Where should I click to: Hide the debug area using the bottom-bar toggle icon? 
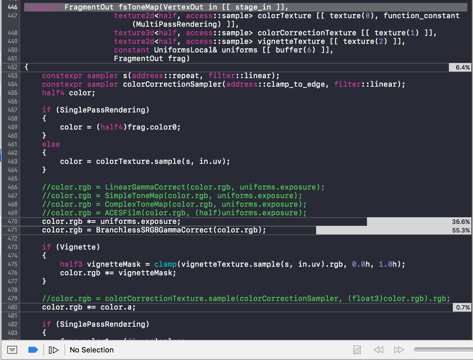pos(12,350)
